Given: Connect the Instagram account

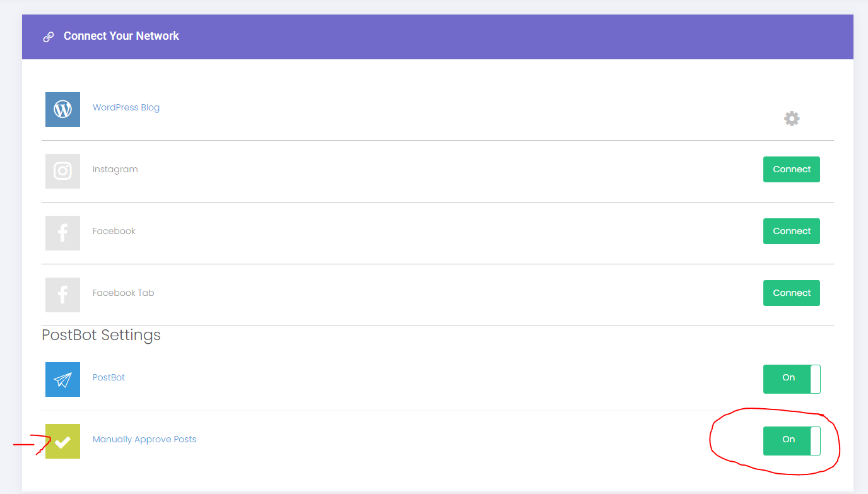Looking at the screenshot, I should pyautogui.click(x=792, y=169).
